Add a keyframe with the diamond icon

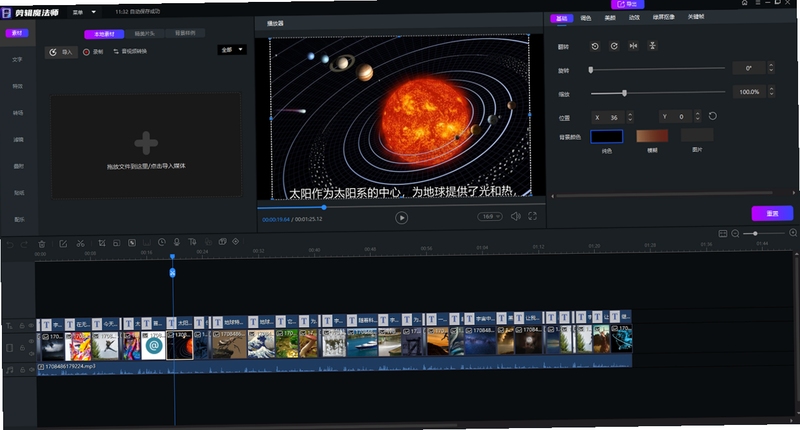tap(236, 241)
